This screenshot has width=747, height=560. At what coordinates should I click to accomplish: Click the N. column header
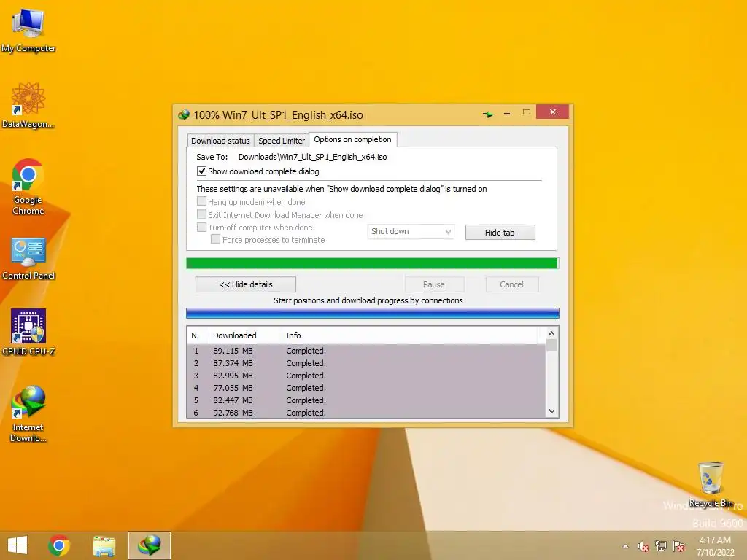197,335
